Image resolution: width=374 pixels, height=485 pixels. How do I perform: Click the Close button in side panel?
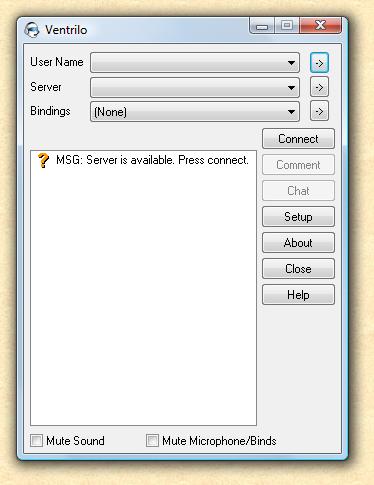[x=298, y=269]
